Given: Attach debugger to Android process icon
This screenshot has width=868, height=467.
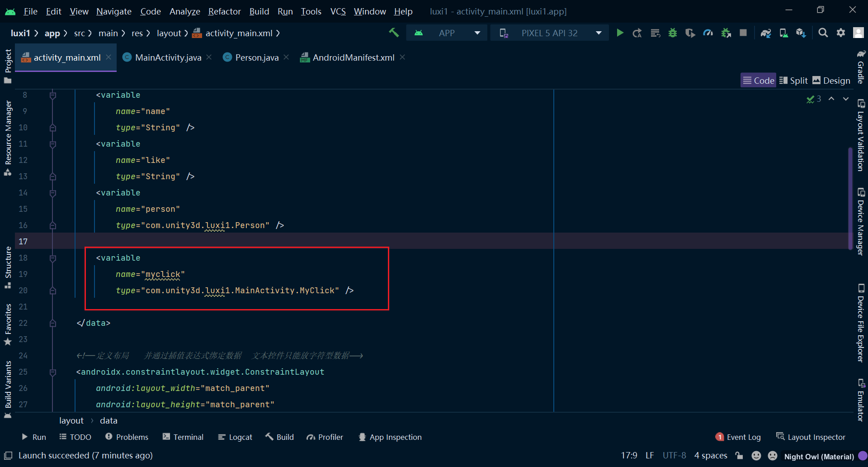Looking at the screenshot, I should [x=726, y=33].
